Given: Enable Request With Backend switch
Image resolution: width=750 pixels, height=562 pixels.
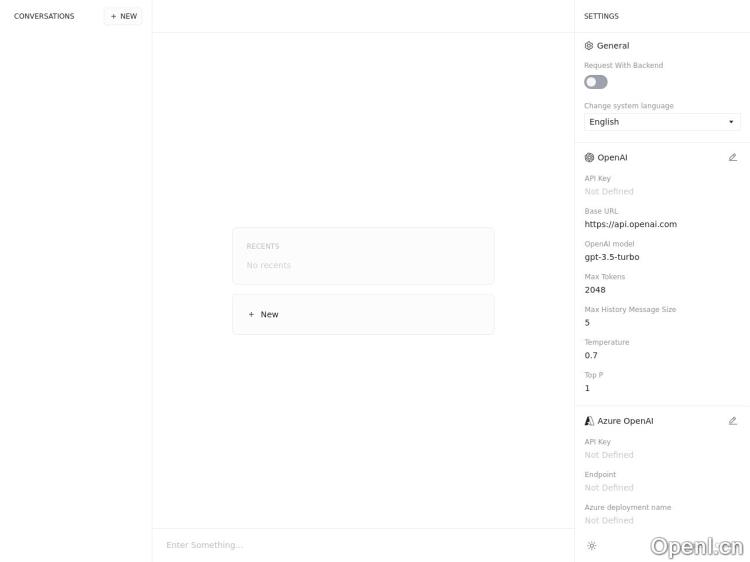Looking at the screenshot, I should click(596, 82).
